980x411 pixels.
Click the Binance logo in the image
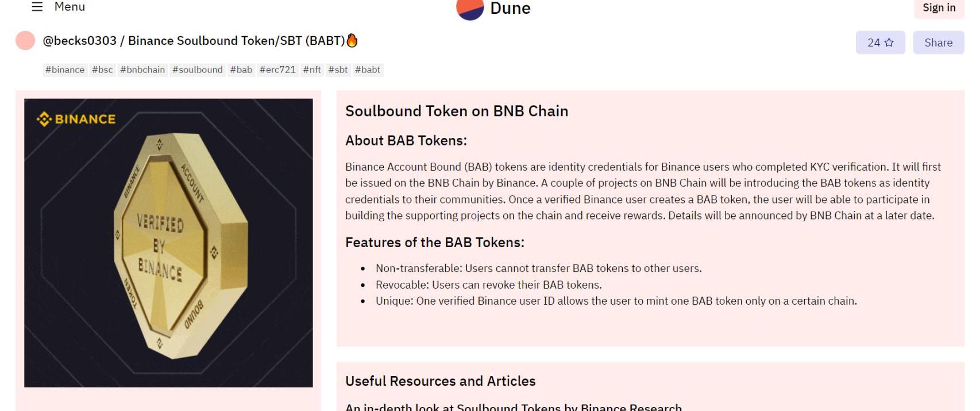click(76, 119)
